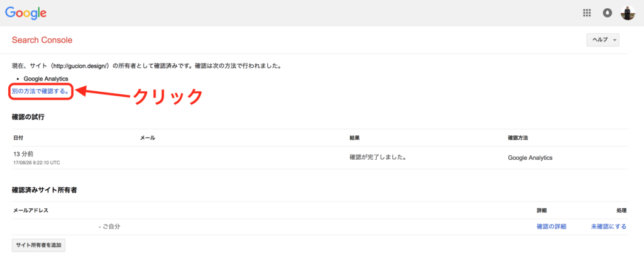Open the account profile avatar
This screenshot has width=644, height=273.
coord(628,13)
